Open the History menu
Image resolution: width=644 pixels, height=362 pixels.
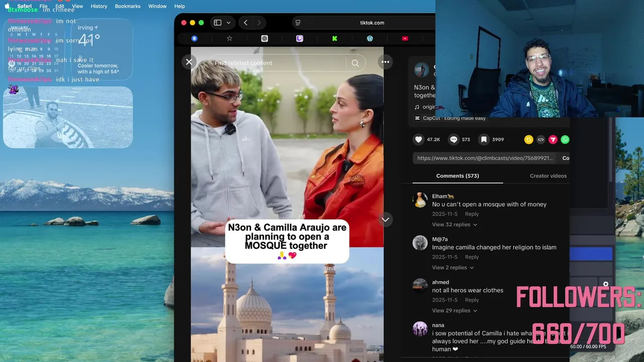(99, 6)
